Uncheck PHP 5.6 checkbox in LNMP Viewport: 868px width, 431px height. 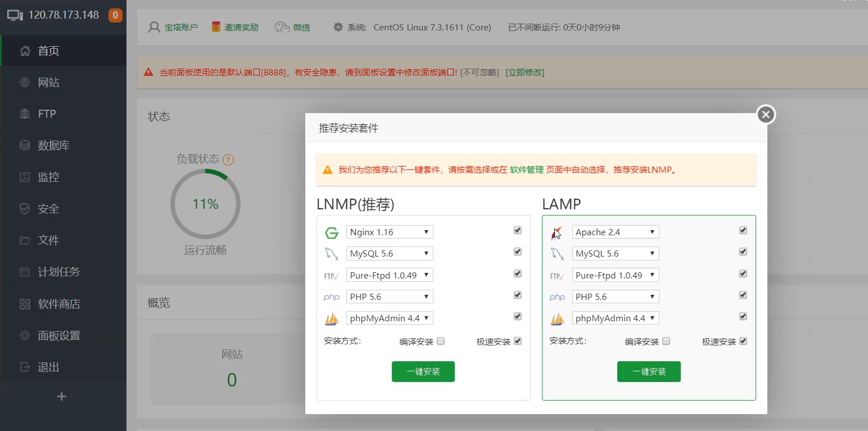(x=518, y=295)
